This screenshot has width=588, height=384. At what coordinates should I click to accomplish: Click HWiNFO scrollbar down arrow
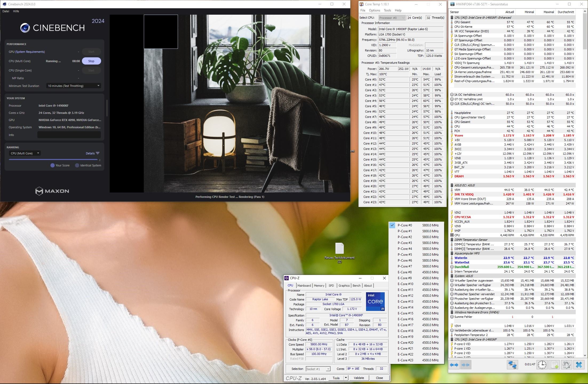point(585,355)
